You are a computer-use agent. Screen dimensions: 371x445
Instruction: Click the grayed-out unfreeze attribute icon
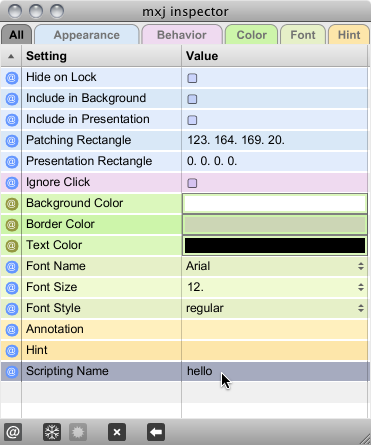[78, 432]
